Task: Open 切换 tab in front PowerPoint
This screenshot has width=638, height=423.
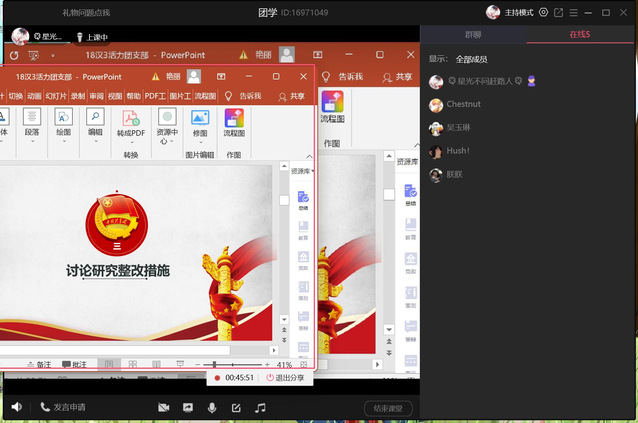Action: (15, 96)
